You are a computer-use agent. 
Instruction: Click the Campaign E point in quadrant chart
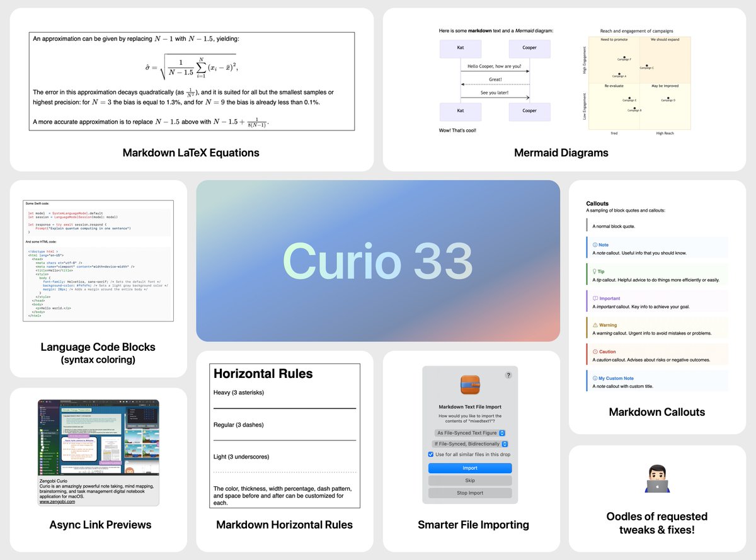pyautogui.click(x=629, y=98)
